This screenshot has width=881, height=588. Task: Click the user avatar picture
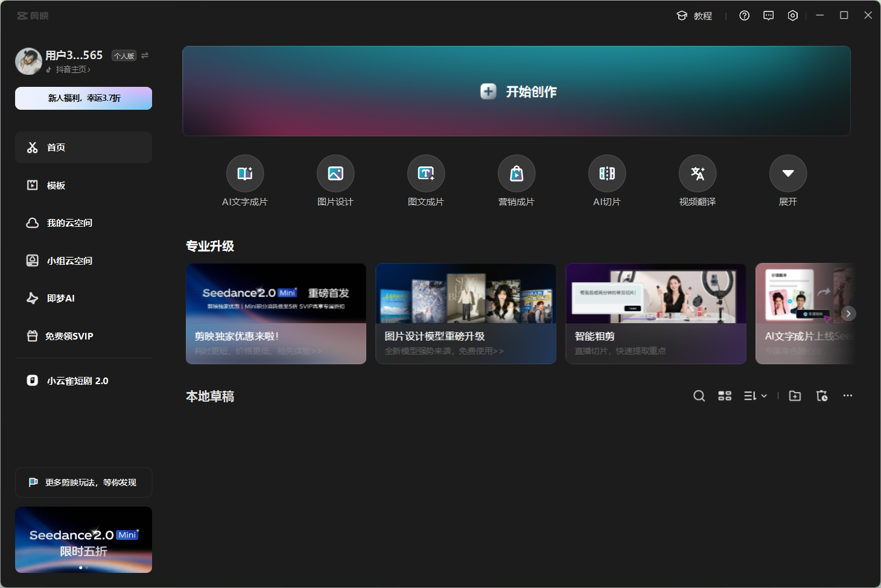28,62
